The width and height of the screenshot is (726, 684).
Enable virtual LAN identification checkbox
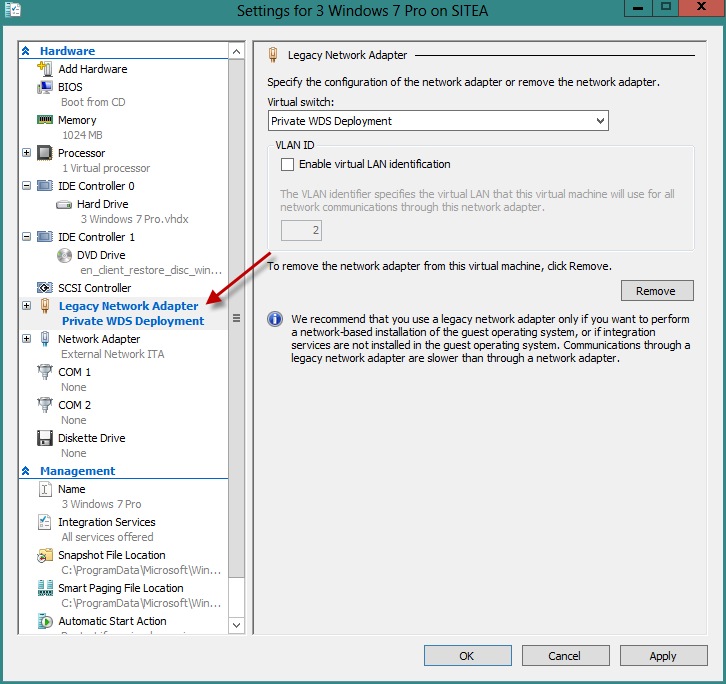(288, 164)
